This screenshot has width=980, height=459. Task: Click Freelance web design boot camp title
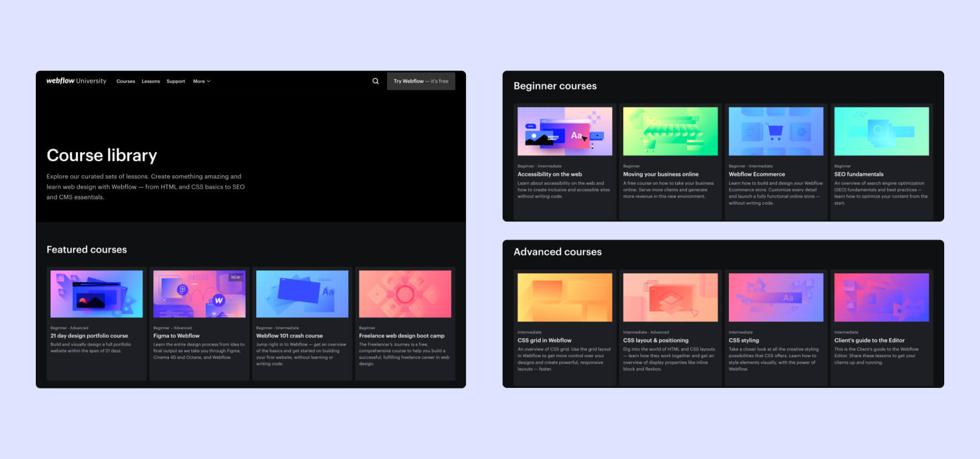coord(402,336)
